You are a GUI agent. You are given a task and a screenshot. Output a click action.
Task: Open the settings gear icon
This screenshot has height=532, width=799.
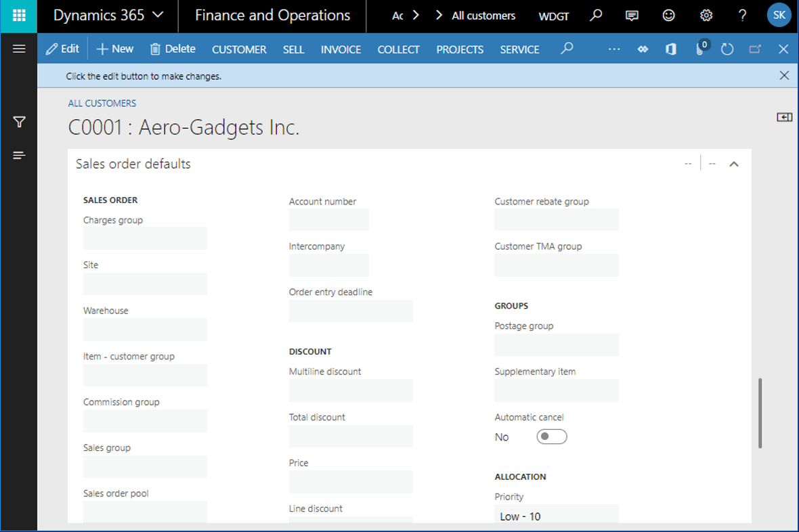click(x=706, y=16)
